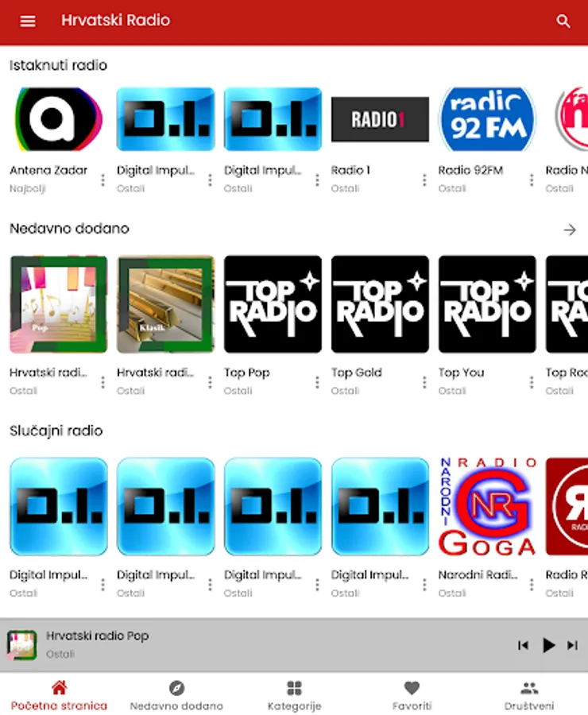The image size is (588, 715).
Task: Open the Hrvatski radio Klasik artwork
Action: click(x=165, y=304)
